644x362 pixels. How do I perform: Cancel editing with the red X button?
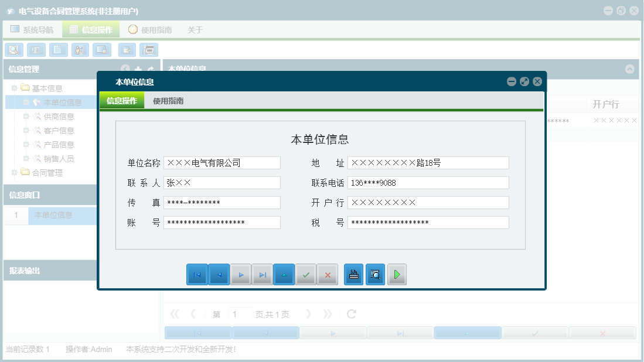click(327, 274)
